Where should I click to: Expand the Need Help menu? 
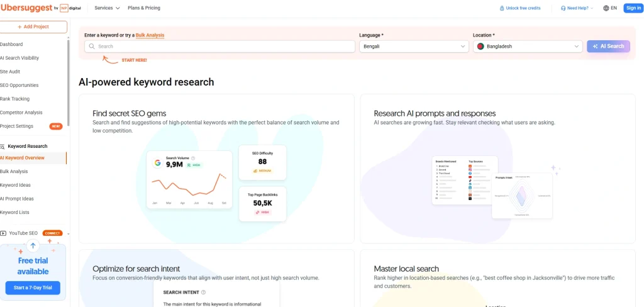(577, 8)
